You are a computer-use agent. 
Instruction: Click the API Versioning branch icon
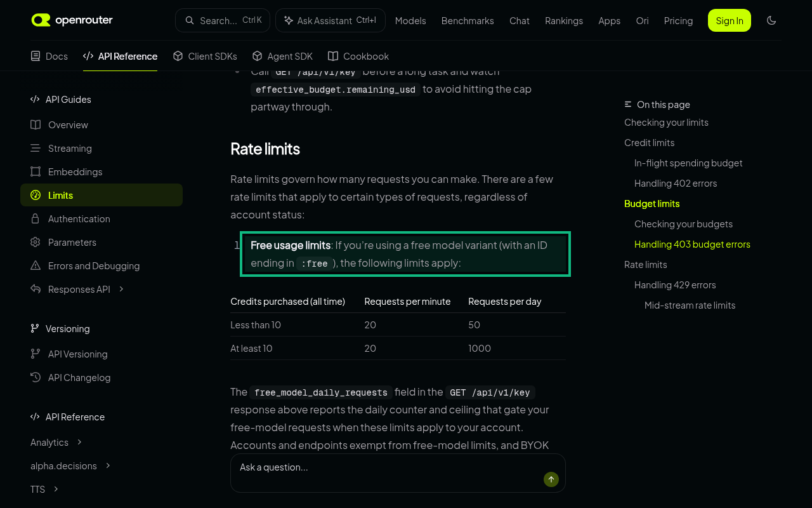(x=36, y=354)
